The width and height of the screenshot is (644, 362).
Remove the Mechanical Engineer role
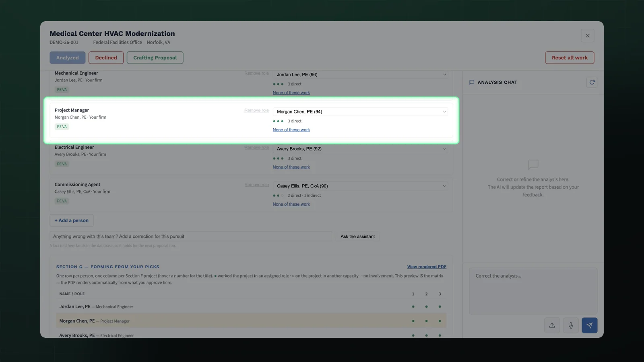[x=256, y=73]
